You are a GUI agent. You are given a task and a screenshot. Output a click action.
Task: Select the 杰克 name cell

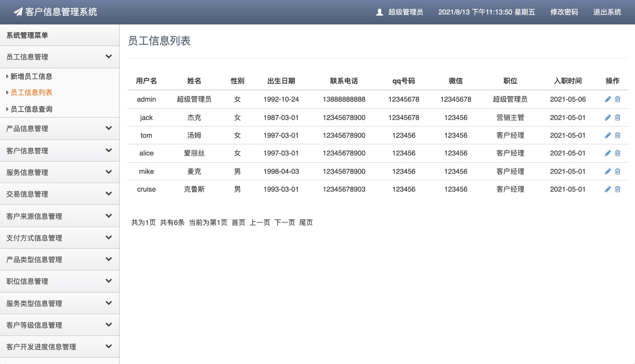point(194,117)
